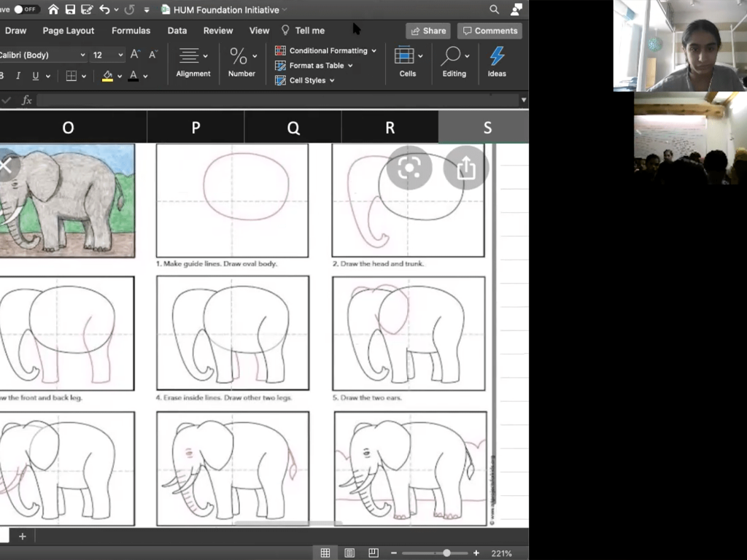This screenshot has height=560, width=747.
Task: Click the Increase Font Size icon
Action: [x=135, y=55]
